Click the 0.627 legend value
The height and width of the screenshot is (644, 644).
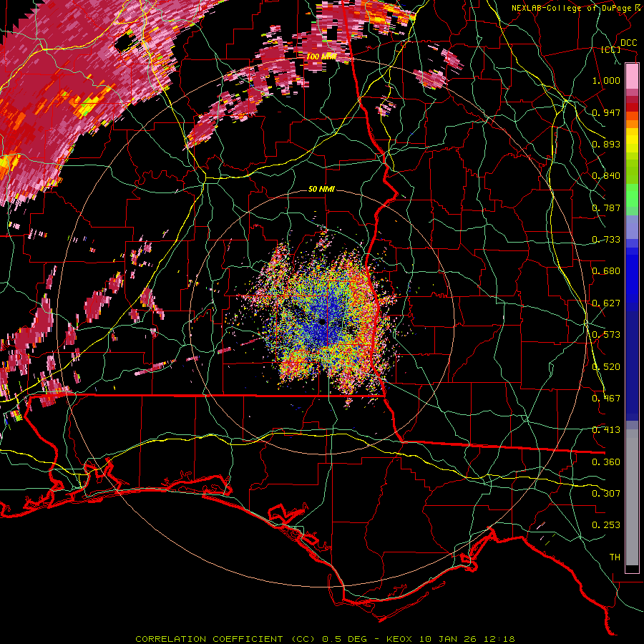click(606, 303)
